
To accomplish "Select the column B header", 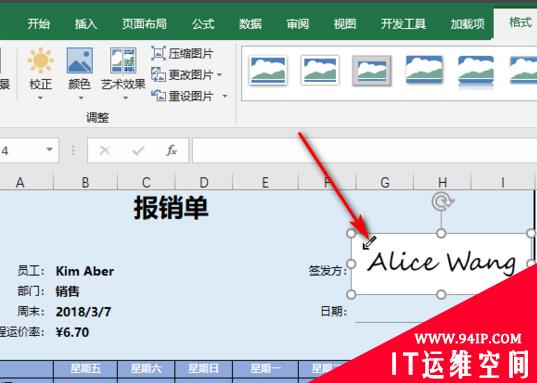I will 85,182.
